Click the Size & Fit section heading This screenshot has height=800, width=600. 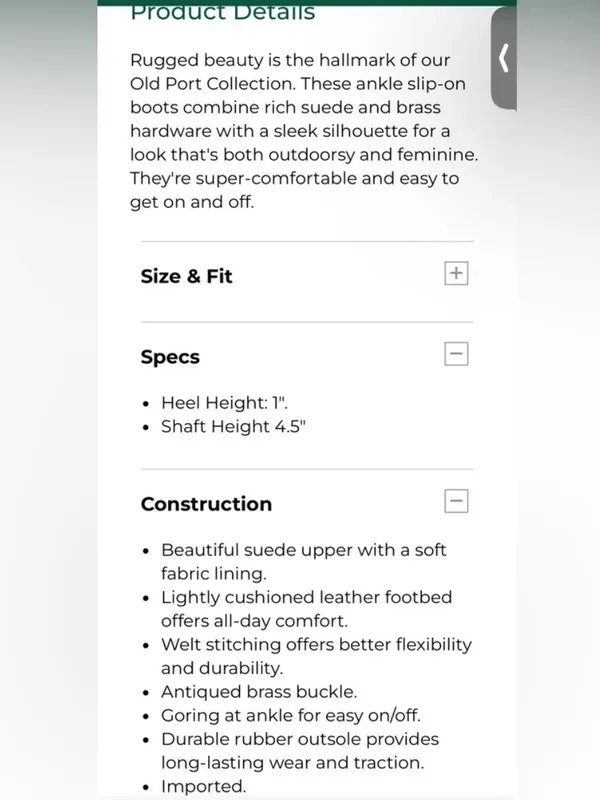(x=186, y=276)
